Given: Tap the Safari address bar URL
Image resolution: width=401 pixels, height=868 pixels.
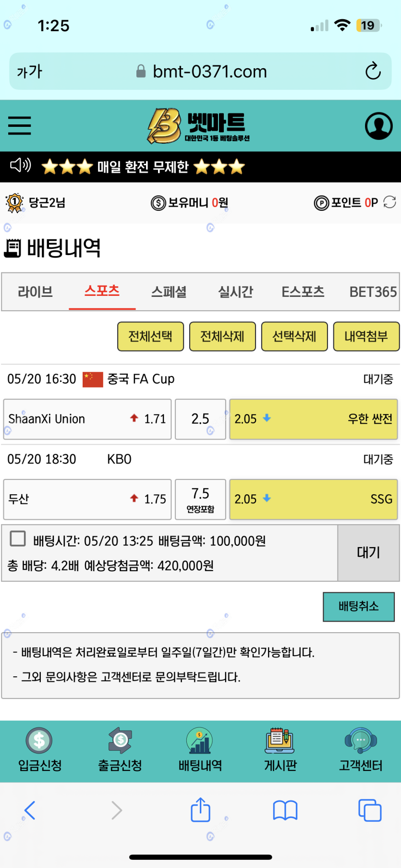Looking at the screenshot, I should (209, 72).
